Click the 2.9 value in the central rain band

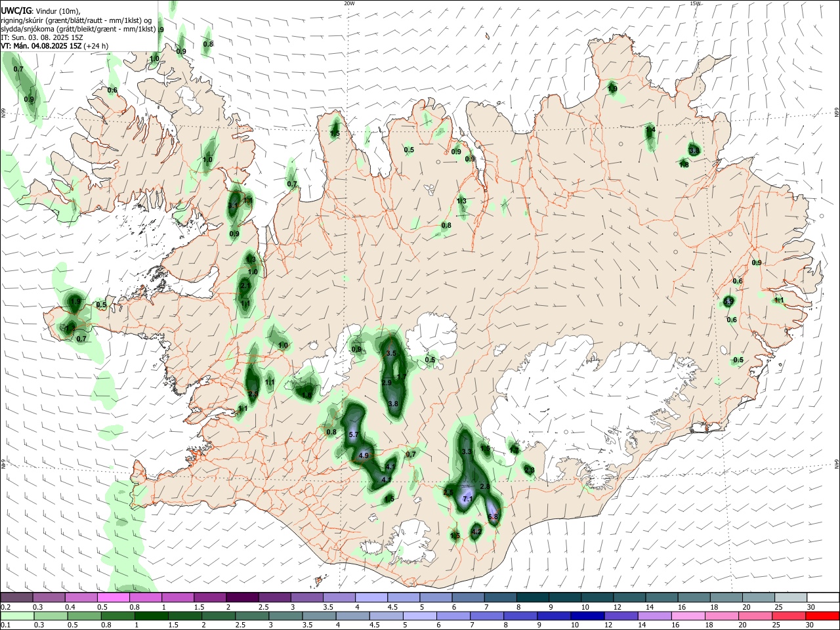387,383
